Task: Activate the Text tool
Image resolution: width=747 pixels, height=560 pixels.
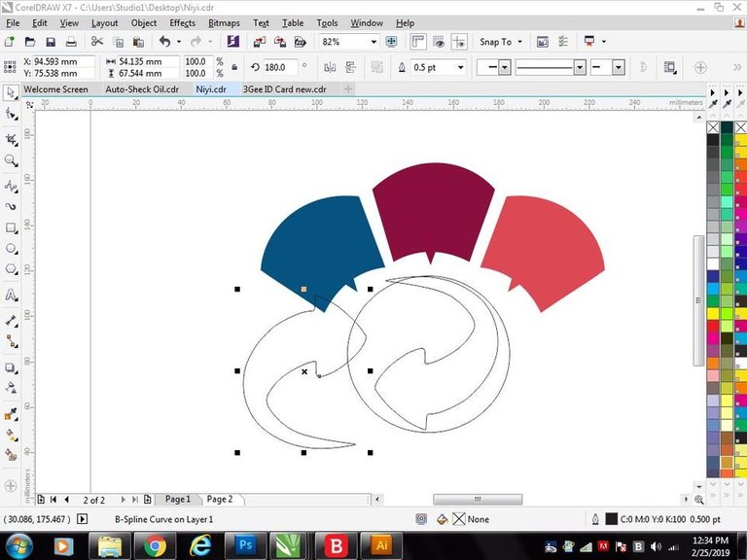Action: (x=12, y=296)
